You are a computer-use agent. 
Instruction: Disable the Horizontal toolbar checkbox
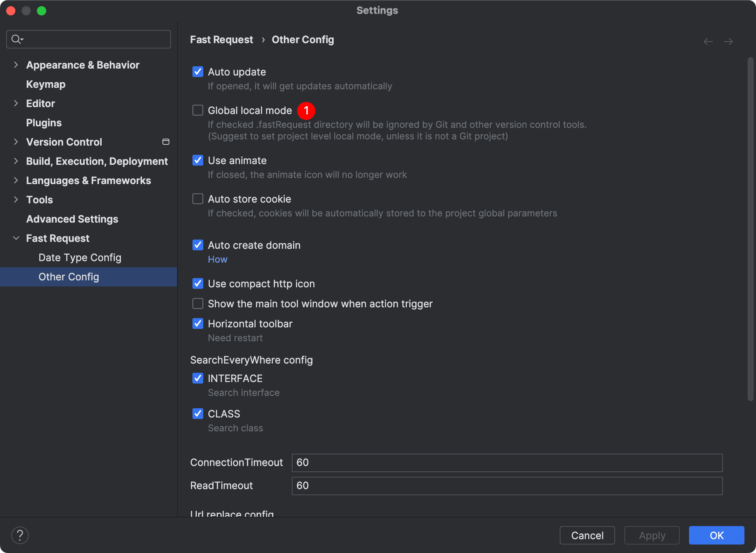coord(198,324)
